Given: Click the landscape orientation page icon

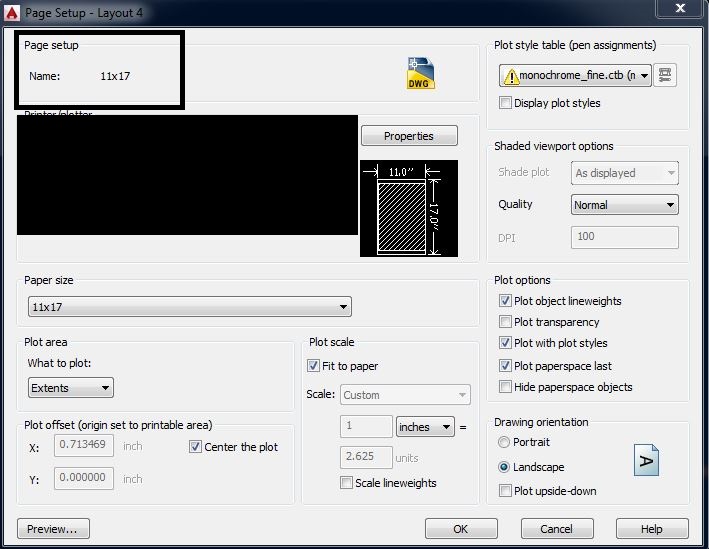Looking at the screenshot, I should tap(646, 460).
